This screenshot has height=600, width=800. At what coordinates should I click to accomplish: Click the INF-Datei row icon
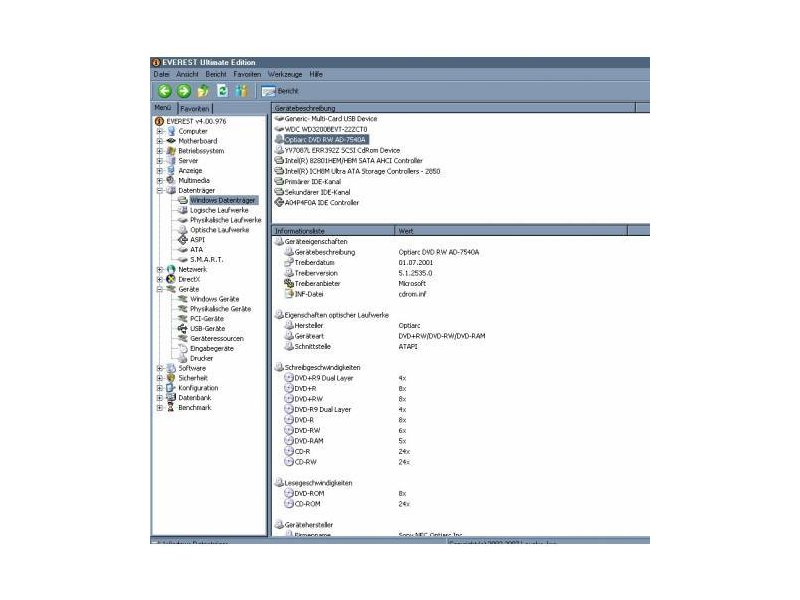coord(289,294)
